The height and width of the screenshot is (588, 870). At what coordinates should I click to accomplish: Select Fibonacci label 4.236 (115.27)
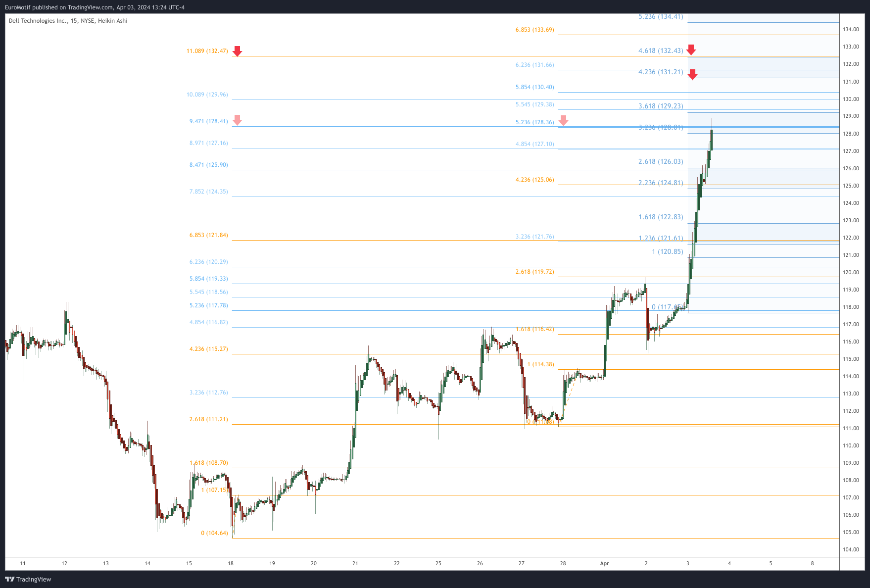pyautogui.click(x=209, y=349)
